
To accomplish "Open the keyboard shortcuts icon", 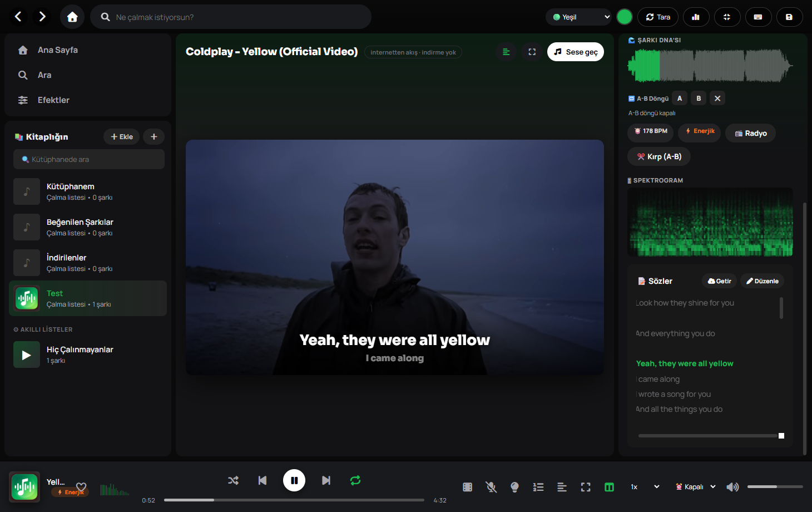I will coord(758,17).
